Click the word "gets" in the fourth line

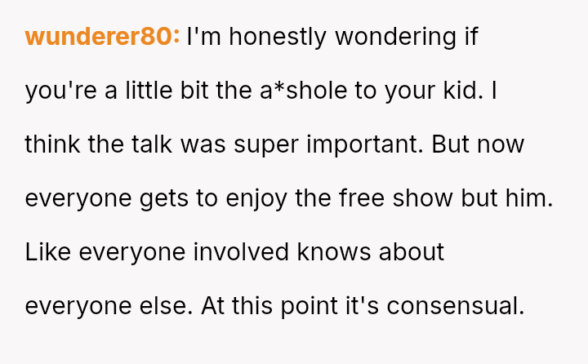[163, 198]
